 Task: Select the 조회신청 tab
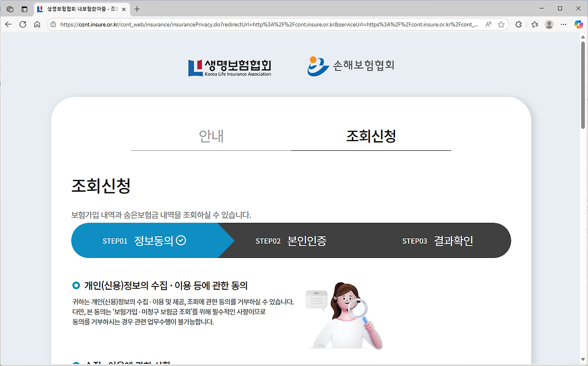click(x=371, y=136)
